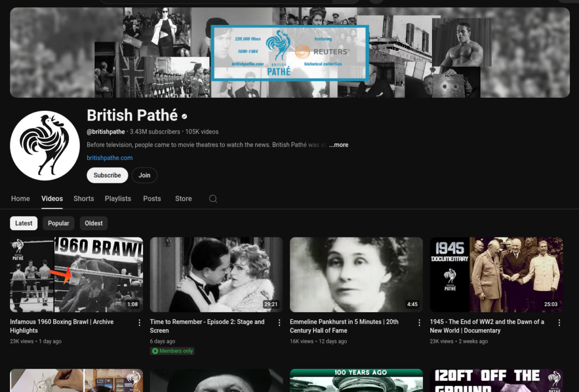Open options menu for 1945 documentary video
Viewport: 579px width, 392px height.
[x=559, y=323]
